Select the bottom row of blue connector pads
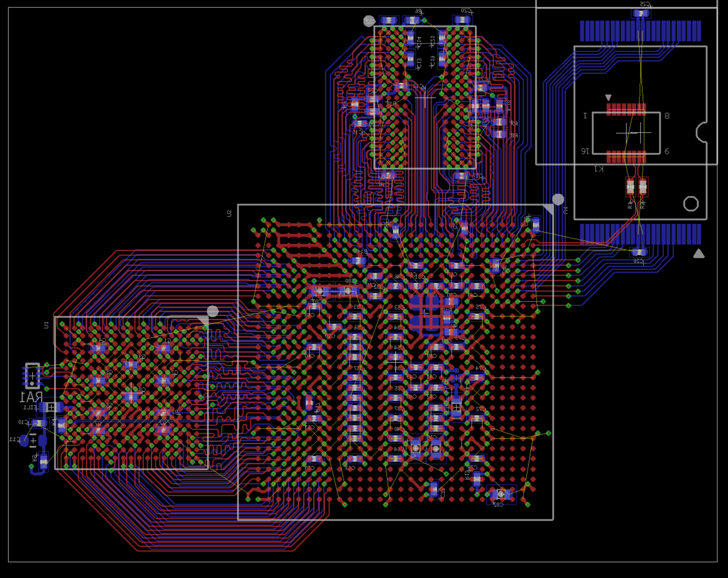728x578 pixels. 640,234
